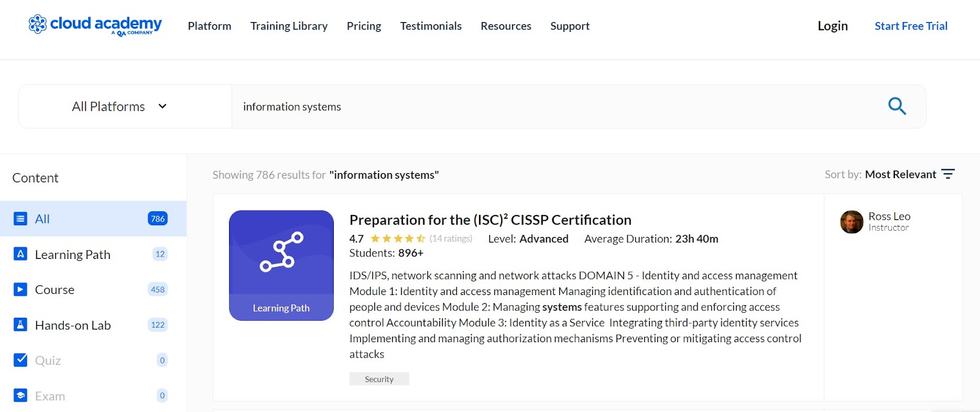Image resolution: width=980 pixels, height=412 pixels.
Task: Click the All Platforms chevron arrow
Action: 162,106
